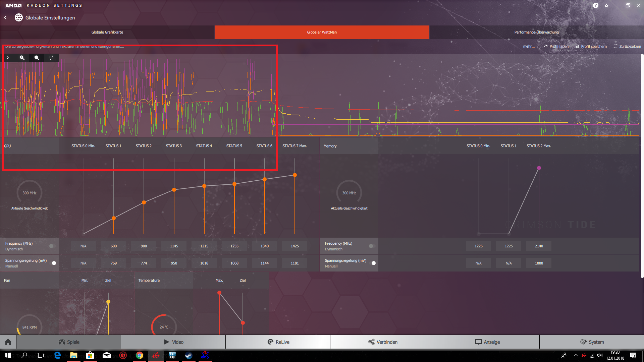
Task: Open the help question mark icon
Action: click(595, 5)
